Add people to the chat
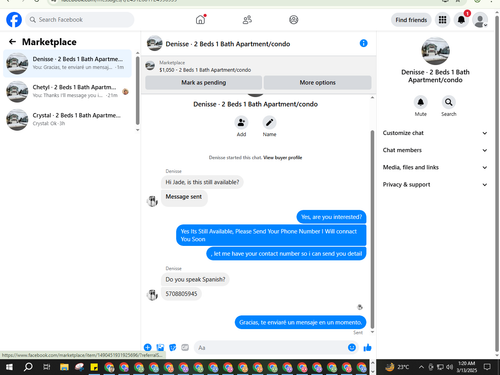The width and height of the screenshot is (500, 375). click(241, 123)
